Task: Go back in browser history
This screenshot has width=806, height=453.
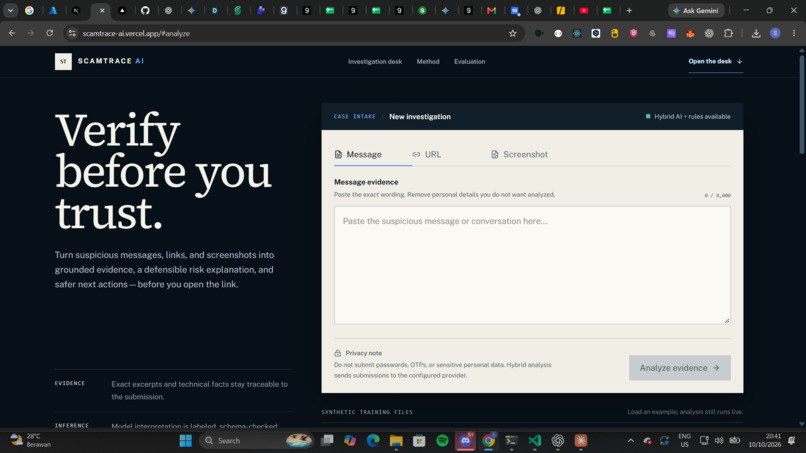Action: pyautogui.click(x=12, y=33)
